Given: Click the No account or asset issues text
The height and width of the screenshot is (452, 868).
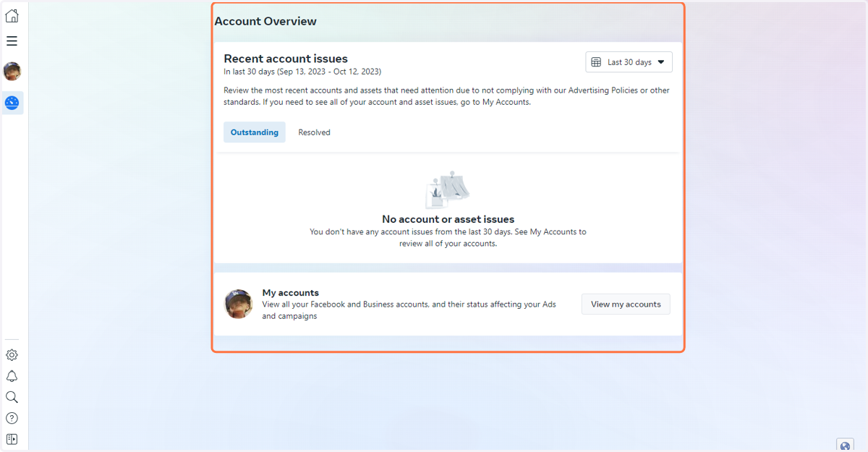Looking at the screenshot, I should click(448, 219).
